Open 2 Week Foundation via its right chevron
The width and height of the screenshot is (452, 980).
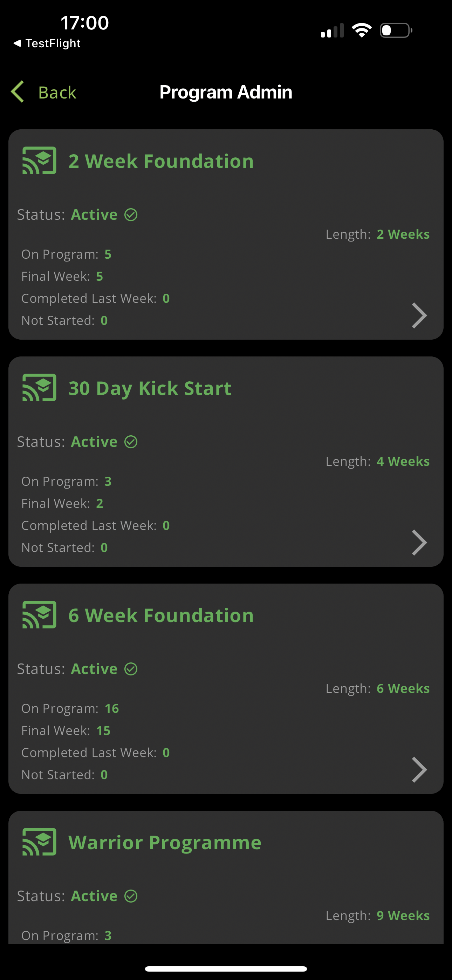point(419,315)
